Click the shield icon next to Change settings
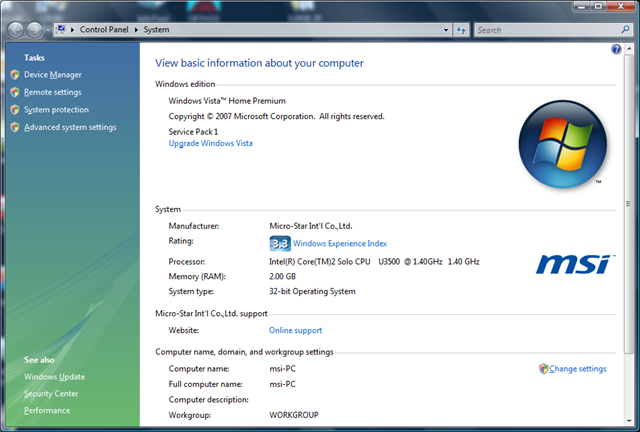 click(544, 369)
